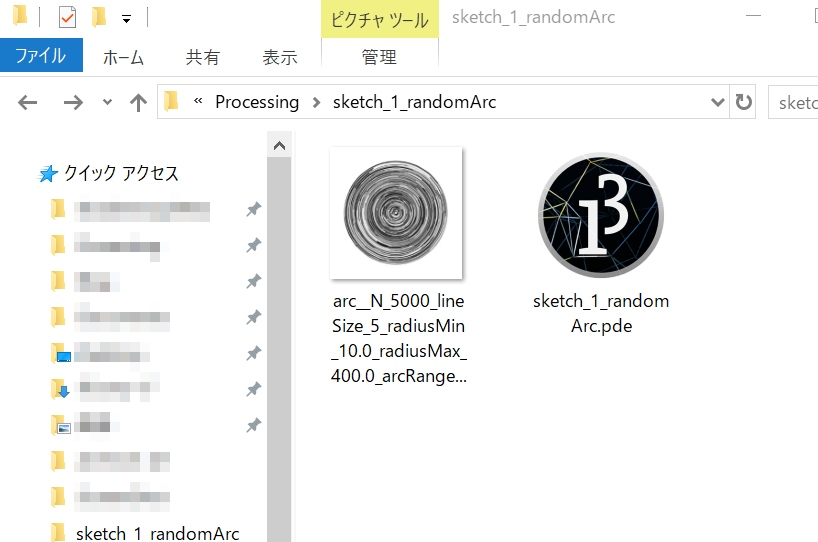The height and width of the screenshot is (542, 818).
Task: Click the New Folder quick access toolbar icon
Action: click(x=99, y=17)
